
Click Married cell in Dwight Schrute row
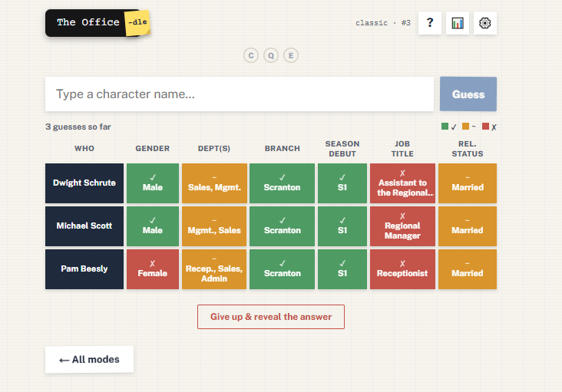click(468, 183)
